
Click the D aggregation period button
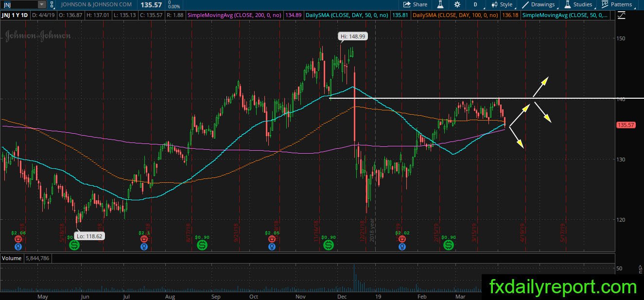point(475,4)
